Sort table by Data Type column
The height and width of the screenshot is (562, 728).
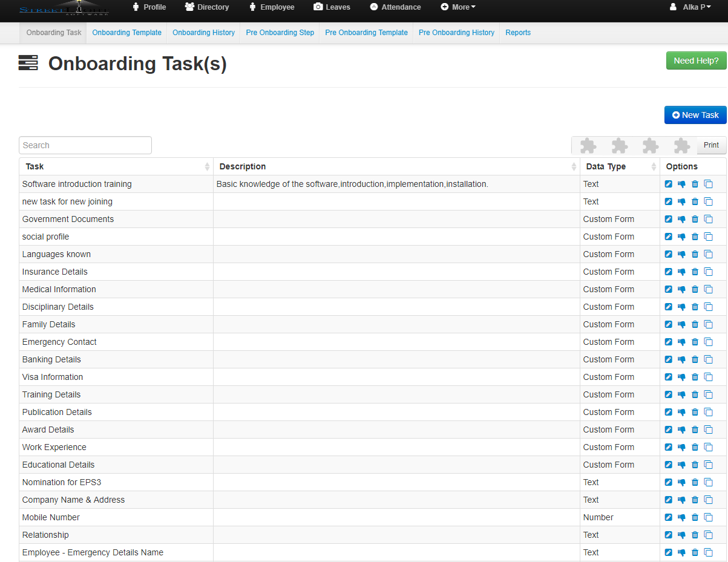coord(619,167)
